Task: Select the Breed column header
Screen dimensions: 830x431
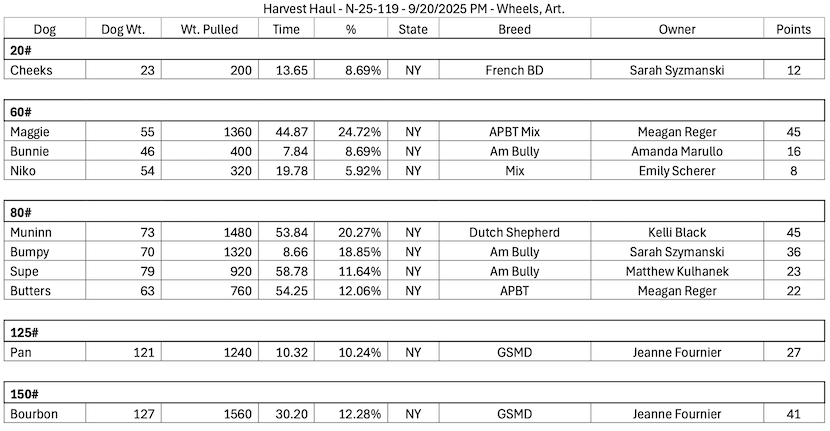Action: coord(514,30)
